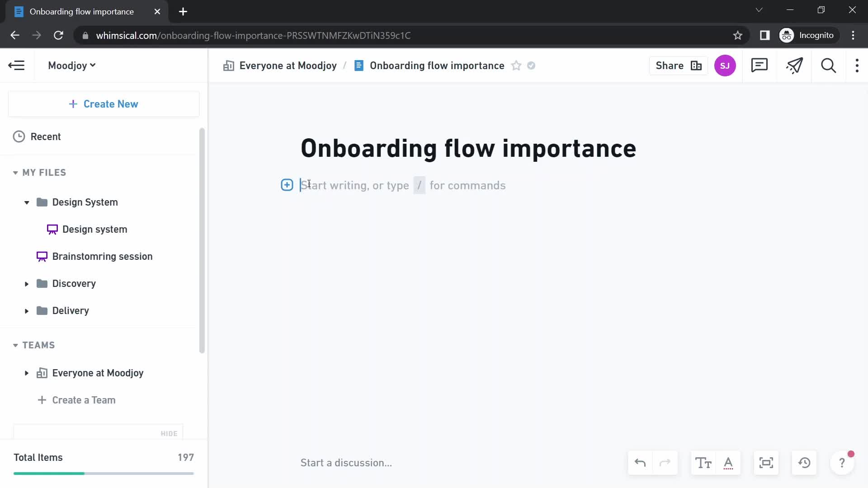Collapse the Design System folder arrow

pos(27,202)
